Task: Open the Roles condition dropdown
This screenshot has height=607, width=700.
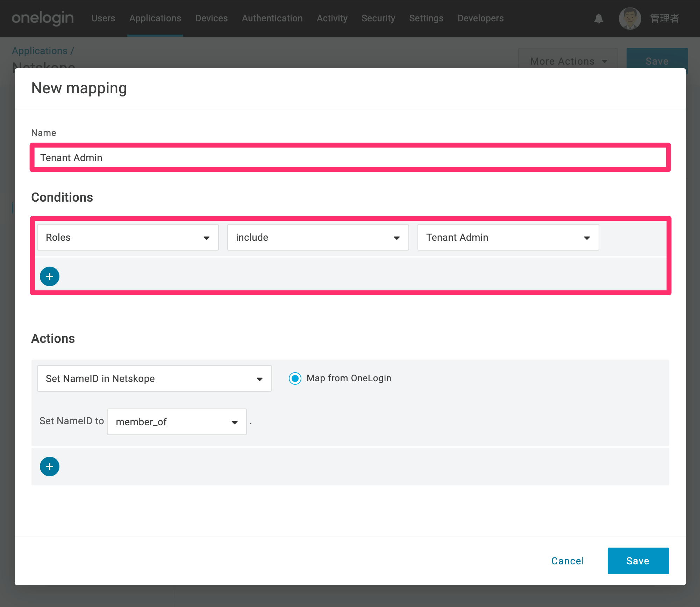Action: 128,237
